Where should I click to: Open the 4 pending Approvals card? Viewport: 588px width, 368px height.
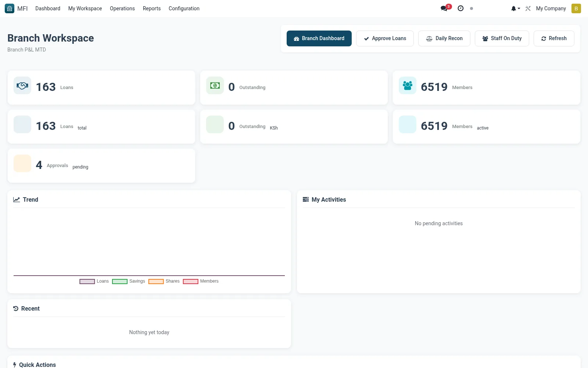point(101,166)
